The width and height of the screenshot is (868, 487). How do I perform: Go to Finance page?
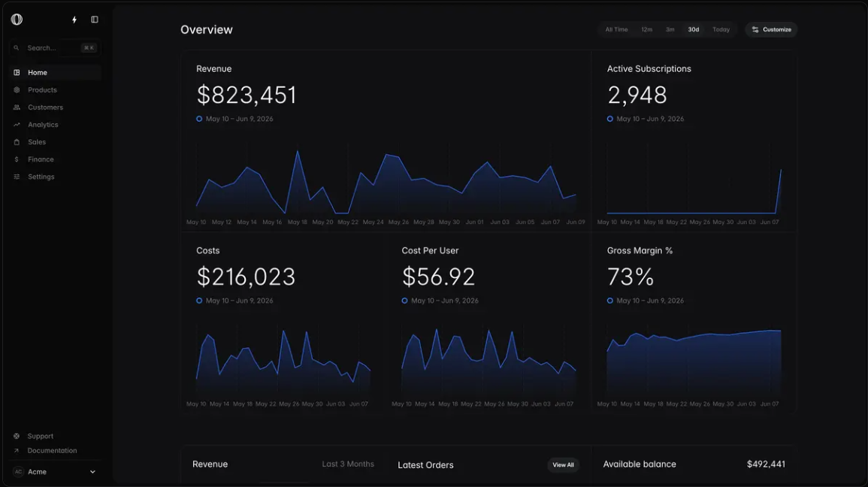[55, 159]
